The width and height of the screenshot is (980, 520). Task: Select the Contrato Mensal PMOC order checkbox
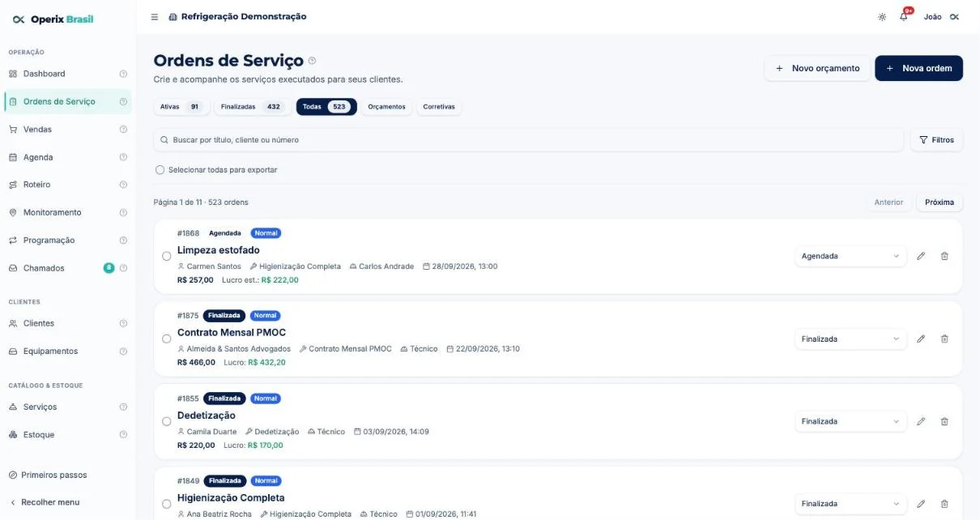point(167,339)
